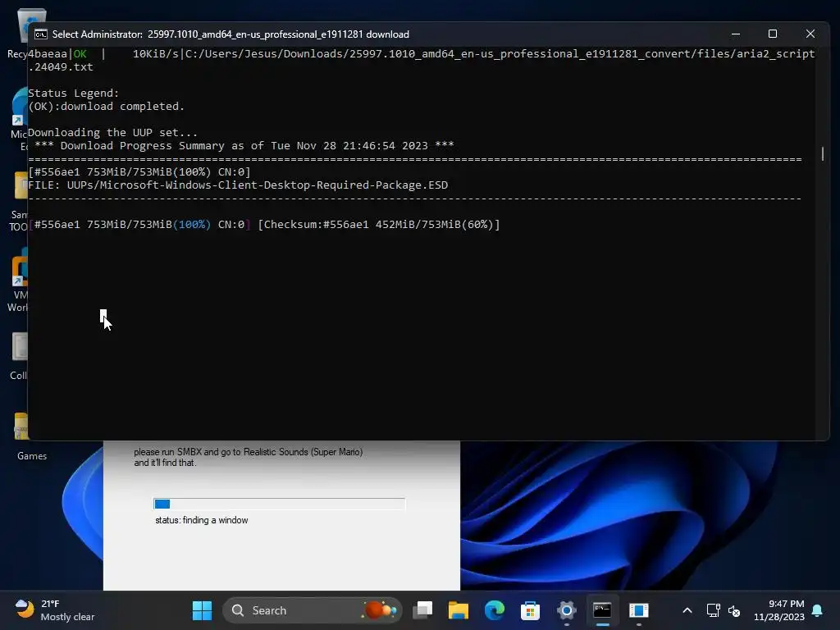Image resolution: width=840 pixels, height=630 pixels.
Task: Show hidden system tray icons
Action: tap(687, 610)
